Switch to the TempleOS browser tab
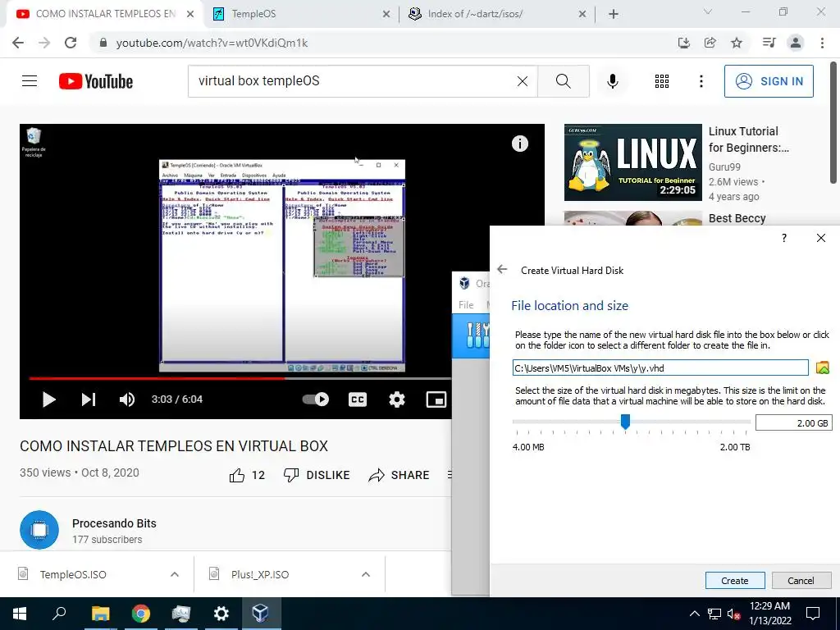The height and width of the screenshot is (630, 840). click(x=300, y=14)
